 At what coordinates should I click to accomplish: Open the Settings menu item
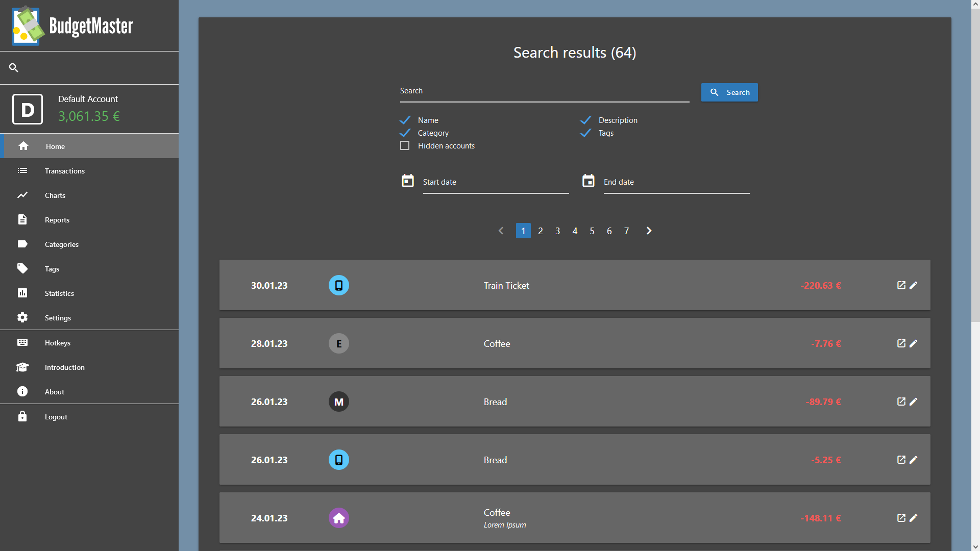[x=89, y=317]
